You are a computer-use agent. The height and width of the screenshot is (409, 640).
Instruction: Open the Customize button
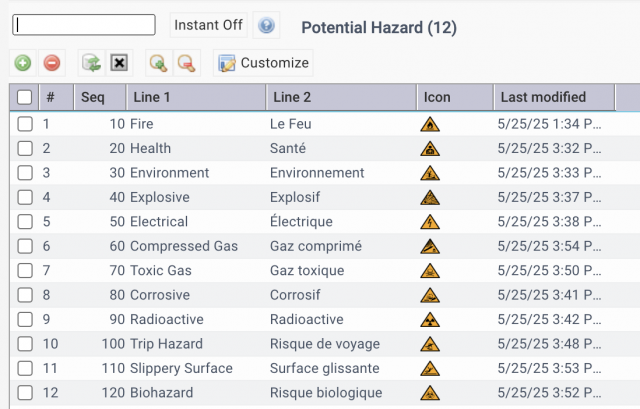[x=263, y=63]
